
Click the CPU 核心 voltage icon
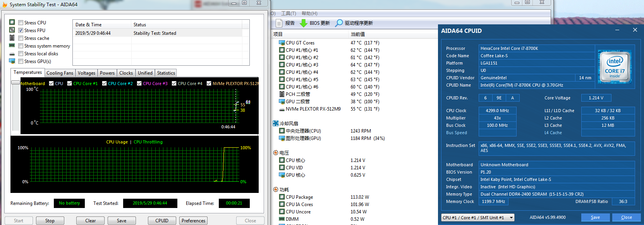point(282,160)
